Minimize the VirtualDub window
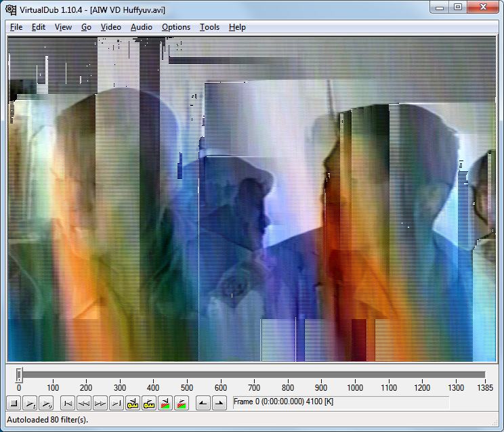This screenshot has width=504, height=432. click(x=440, y=7)
